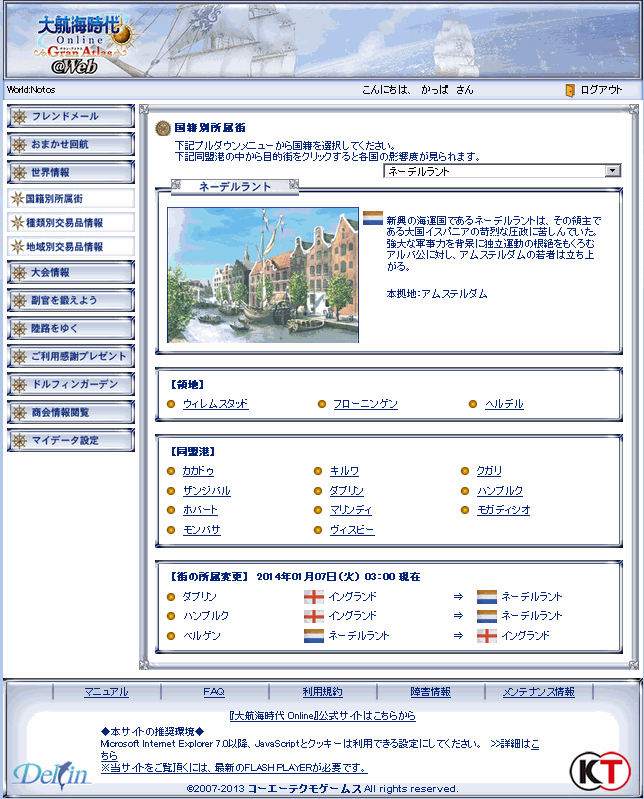Open the おまかせ回航 menu item

pos(71,145)
